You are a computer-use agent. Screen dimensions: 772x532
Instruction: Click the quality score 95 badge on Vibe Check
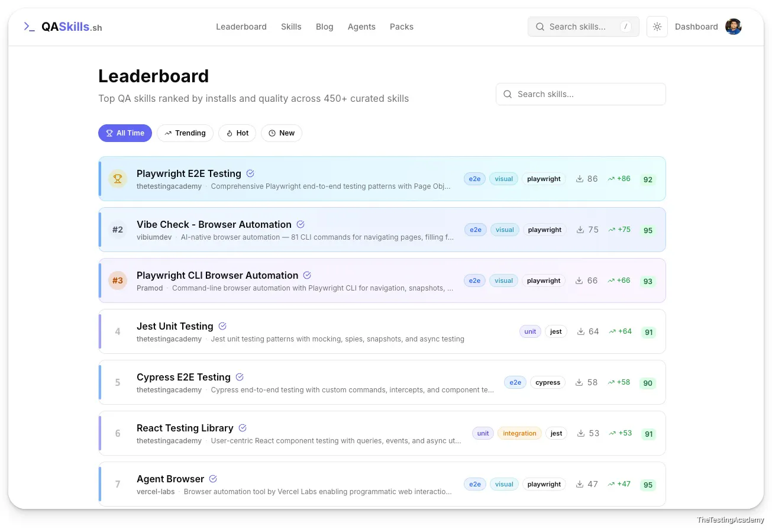tap(648, 230)
